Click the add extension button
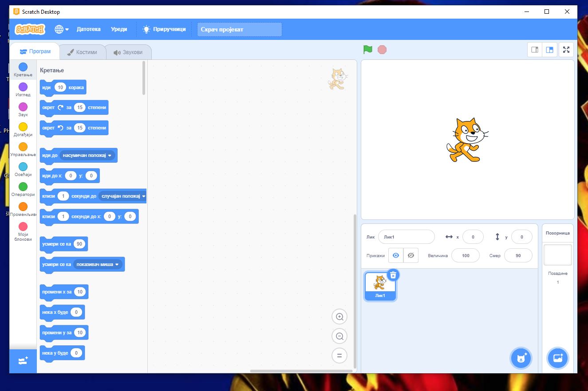The image size is (588, 391). pos(23,361)
